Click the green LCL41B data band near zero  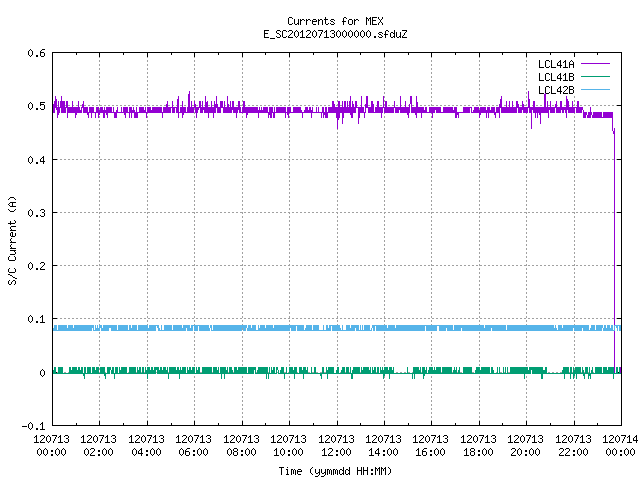337,371
